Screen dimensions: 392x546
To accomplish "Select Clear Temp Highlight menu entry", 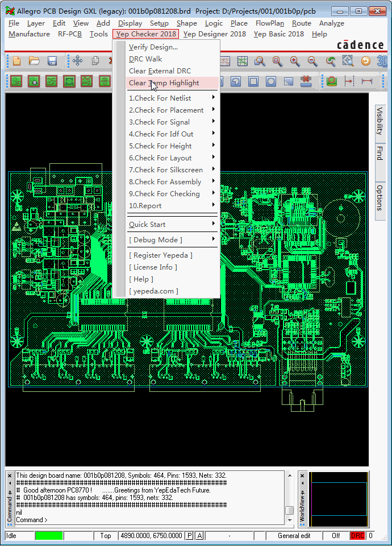I will [164, 83].
